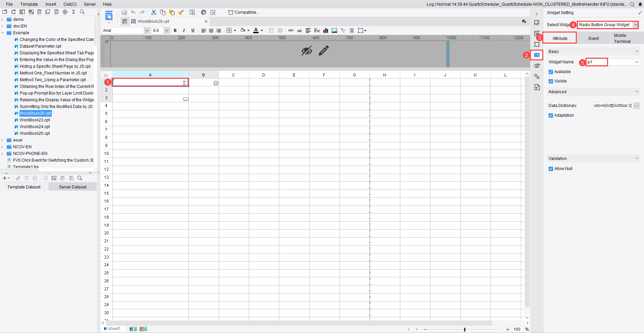This screenshot has width=644, height=333.
Task: Click the zoom slider handle at the bottom
Action: 465,330
